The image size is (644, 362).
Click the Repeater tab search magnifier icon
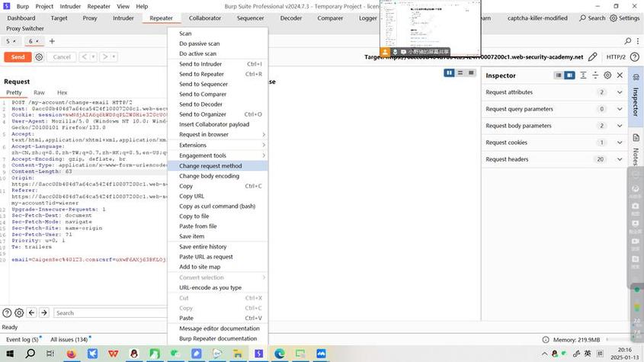coord(627,41)
